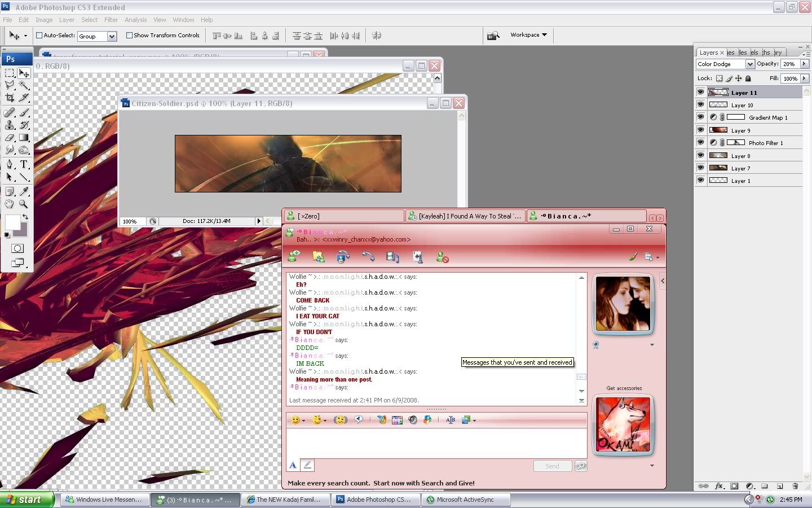This screenshot has height=508, width=812.
Task: Expand the Workspace dropdown
Action: [x=528, y=35]
